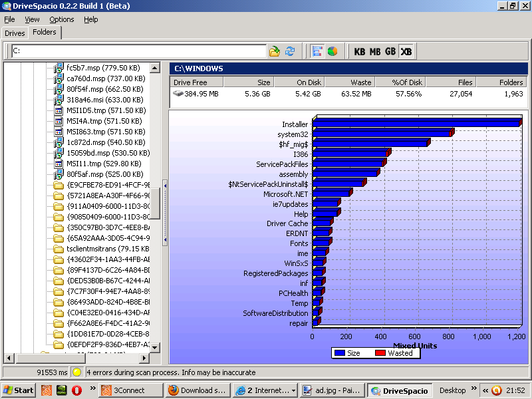This screenshot has height=399, width=532.
Task: Click the blue Size legend swatch
Action: (340, 353)
